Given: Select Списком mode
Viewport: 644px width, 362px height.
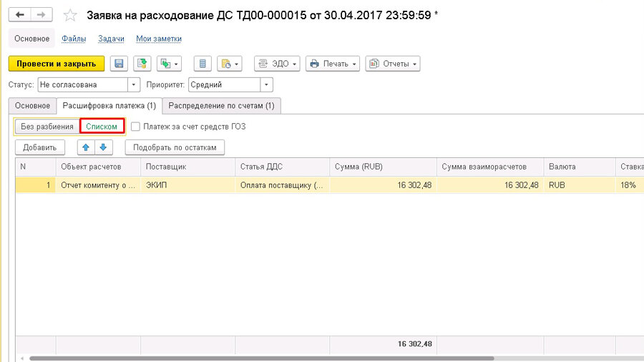Looking at the screenshot, I should click(102, 127).
